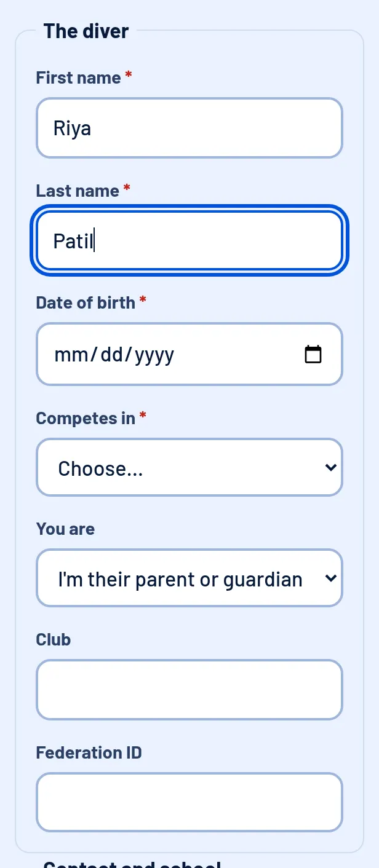Click the First name label
Image resolution: width=379 pixels, height=868 pixels.
(x=78, y=77)
